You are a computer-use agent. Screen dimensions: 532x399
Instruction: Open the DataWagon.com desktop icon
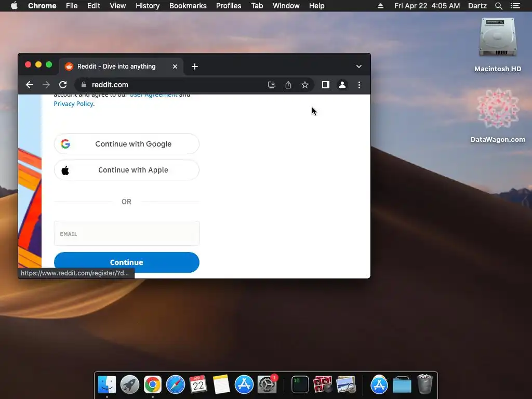[497, 115]
